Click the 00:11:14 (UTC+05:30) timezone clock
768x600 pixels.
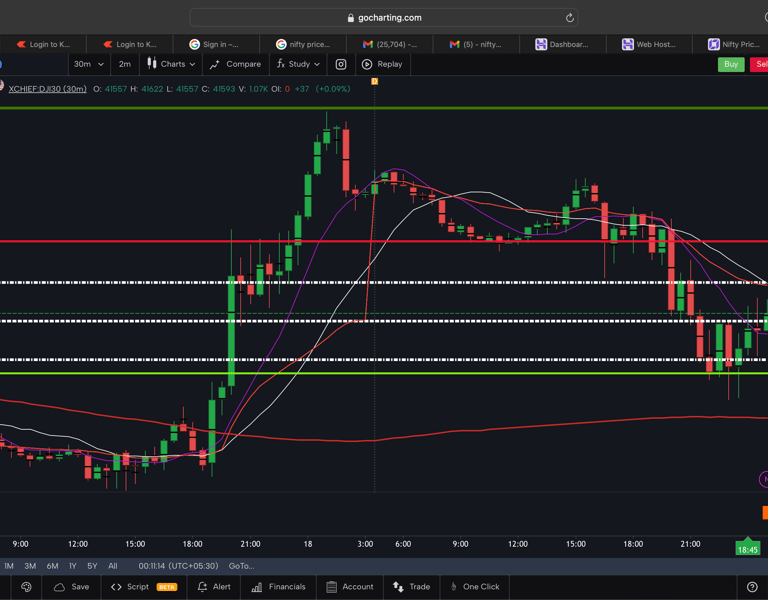pyautogui.click(x=178, y=566)
